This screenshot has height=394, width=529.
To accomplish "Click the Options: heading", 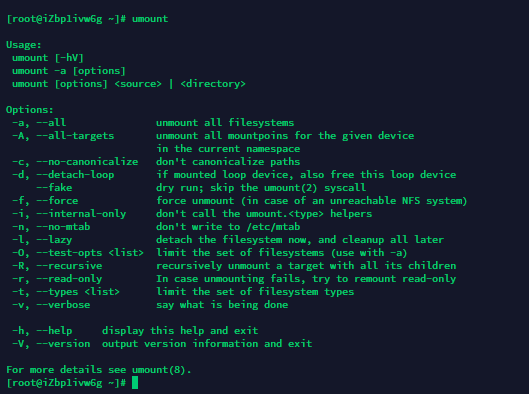I will [x=30, y=110].
